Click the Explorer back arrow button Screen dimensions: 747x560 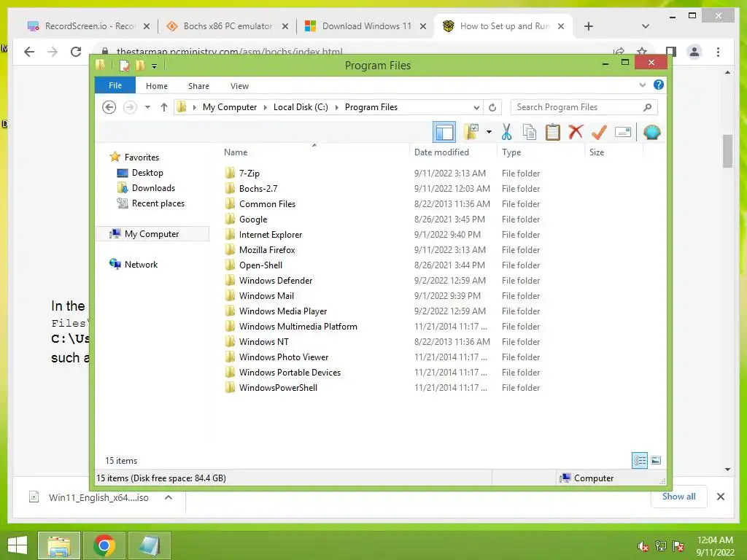pyautogui.click(x=109, y=107)
